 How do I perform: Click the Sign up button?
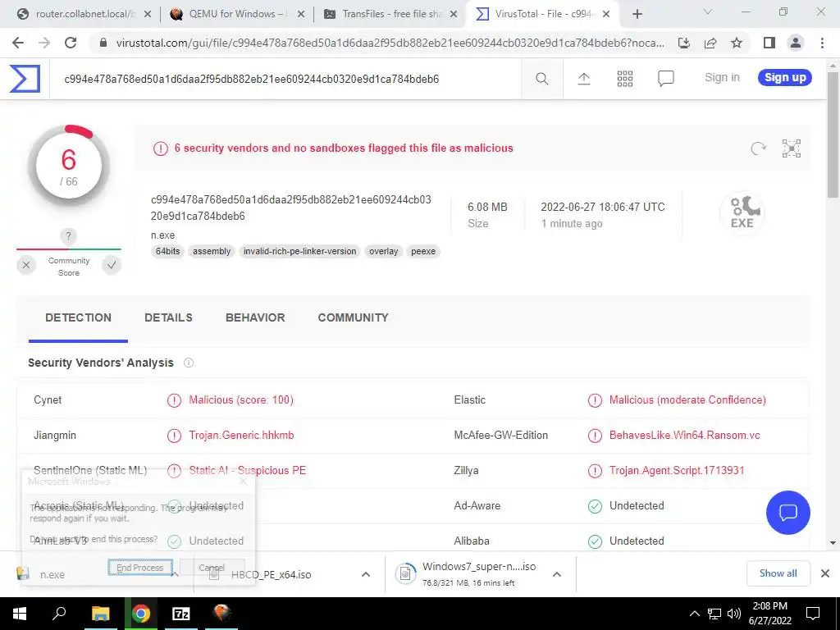[x=785, y=77]
